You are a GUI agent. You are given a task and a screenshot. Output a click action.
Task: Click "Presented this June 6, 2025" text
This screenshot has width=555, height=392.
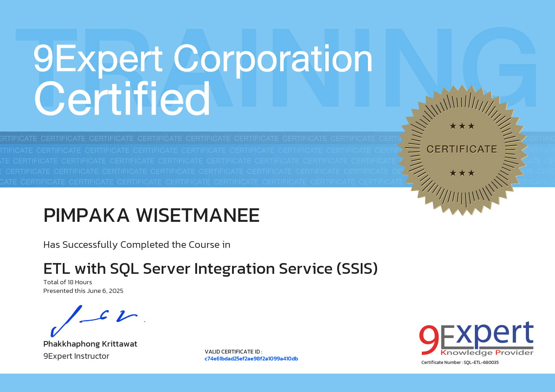[x=83, y=291]
